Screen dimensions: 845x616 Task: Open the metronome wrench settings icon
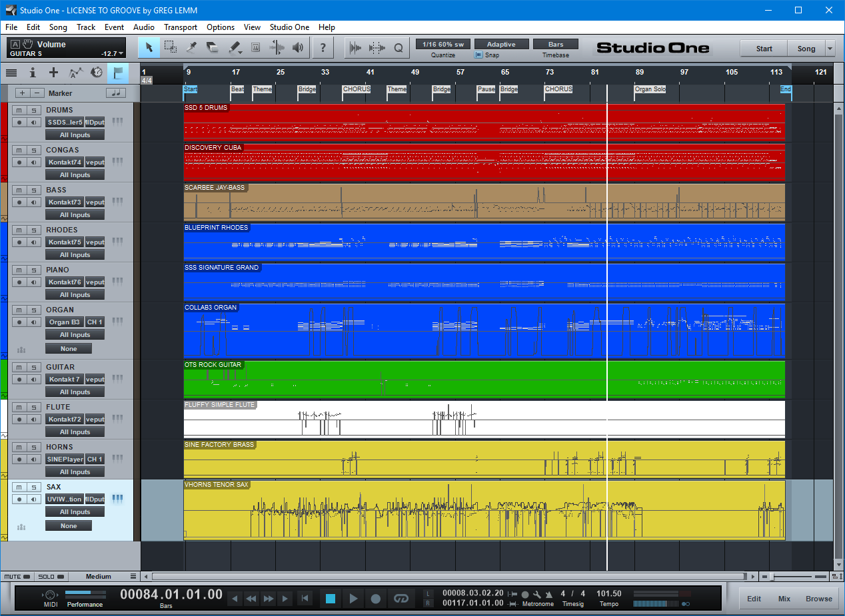[537, 594]
